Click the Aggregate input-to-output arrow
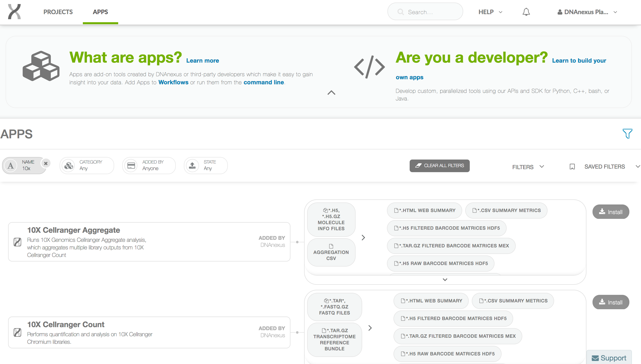Viewport: 641px width, 364px height. [x=363, y=238]
